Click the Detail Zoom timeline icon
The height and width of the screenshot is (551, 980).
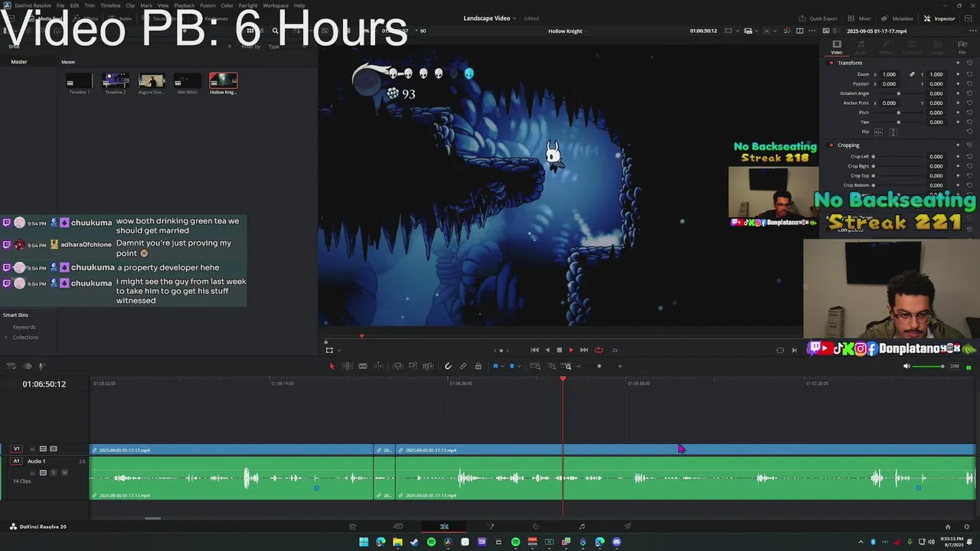tap(551, 366)
